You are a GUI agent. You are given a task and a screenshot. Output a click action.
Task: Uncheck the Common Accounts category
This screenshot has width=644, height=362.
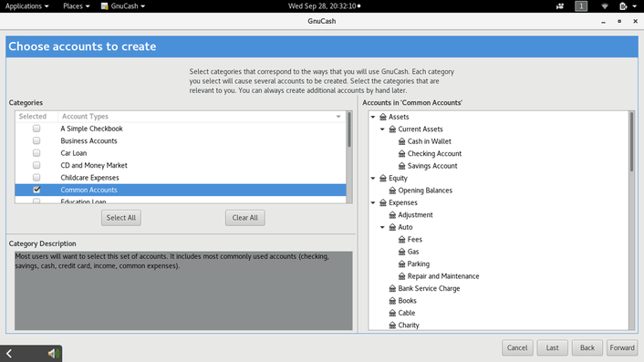pos(36,190)
